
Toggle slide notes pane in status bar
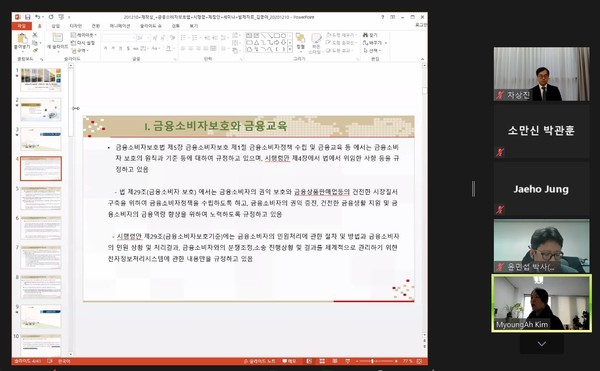coord(259,361)
